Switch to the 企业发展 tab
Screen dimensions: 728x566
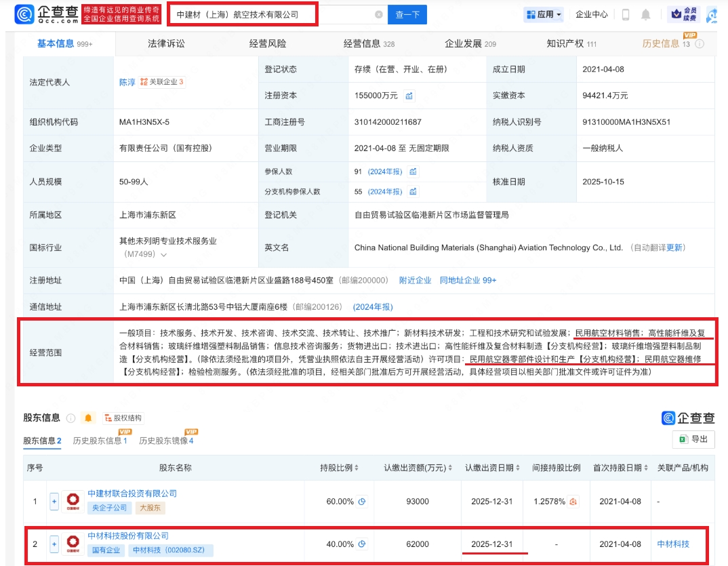470,43
